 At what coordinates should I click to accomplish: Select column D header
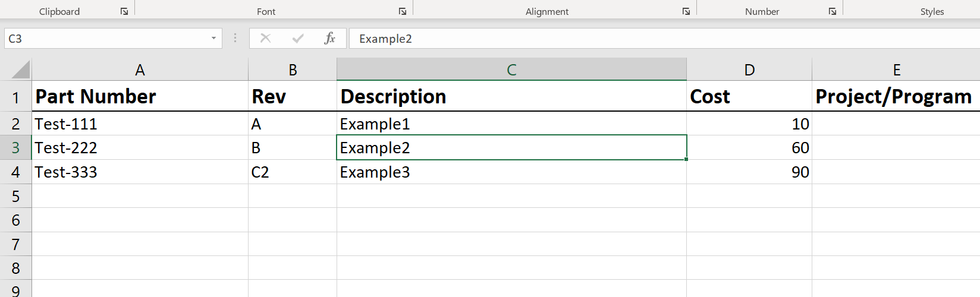[x=749, y=70]
